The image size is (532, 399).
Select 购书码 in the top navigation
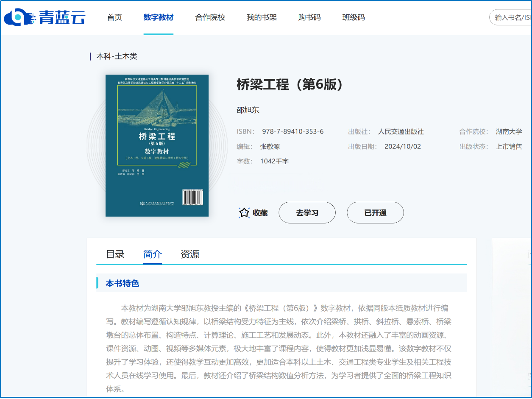tap(309, 17)
